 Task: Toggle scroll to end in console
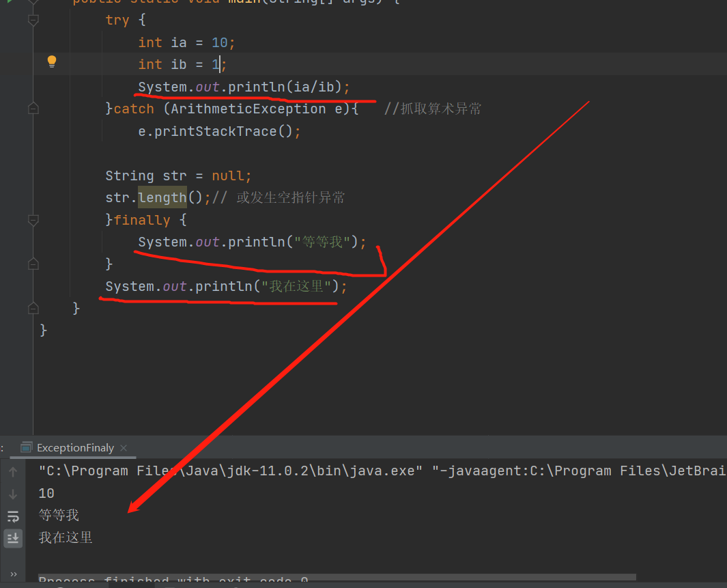[13, 538]
